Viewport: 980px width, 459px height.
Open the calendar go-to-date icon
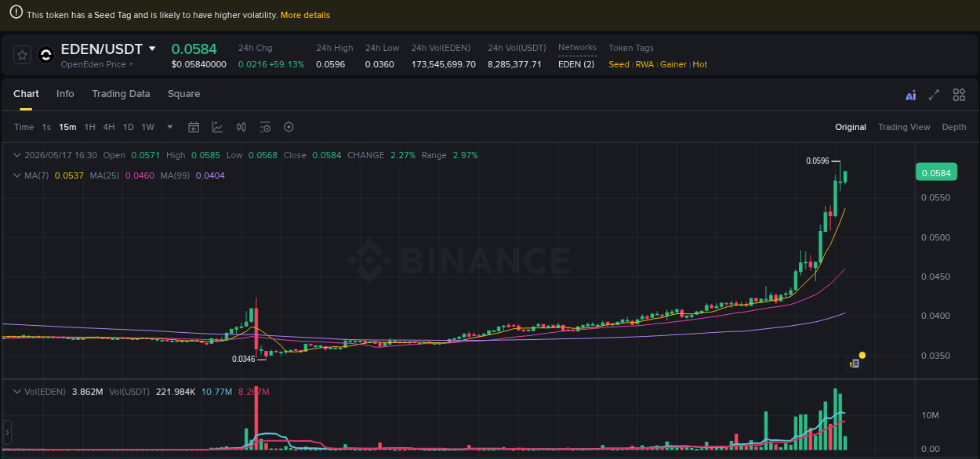coord(194,127)
